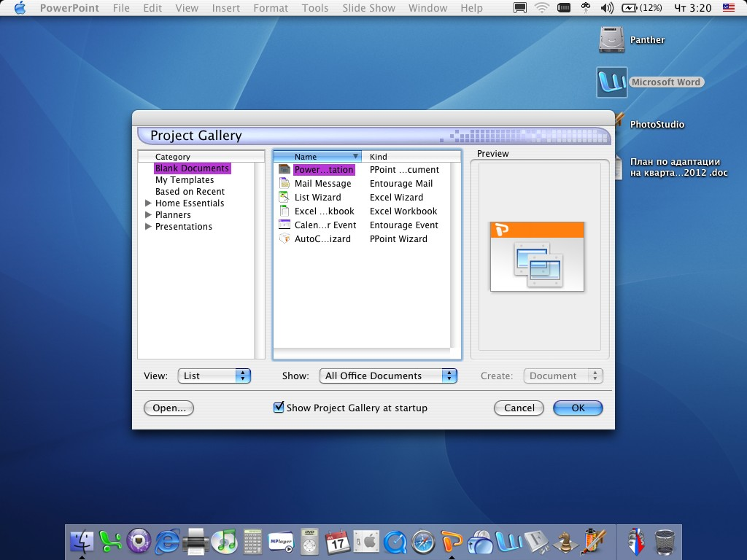Sort by the Name column header
Viewport: 747px width, 560px height.
tap(317, 156)
